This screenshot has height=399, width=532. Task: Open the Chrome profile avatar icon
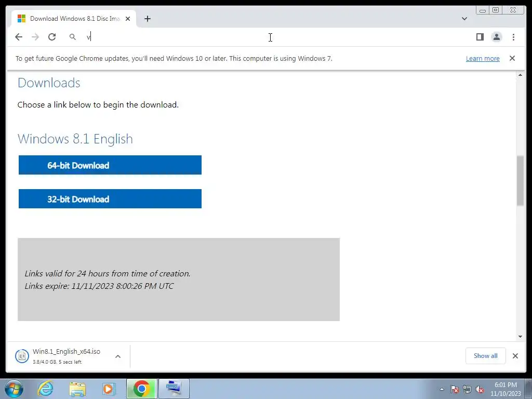pyautogui.click(x=496, y=37)
